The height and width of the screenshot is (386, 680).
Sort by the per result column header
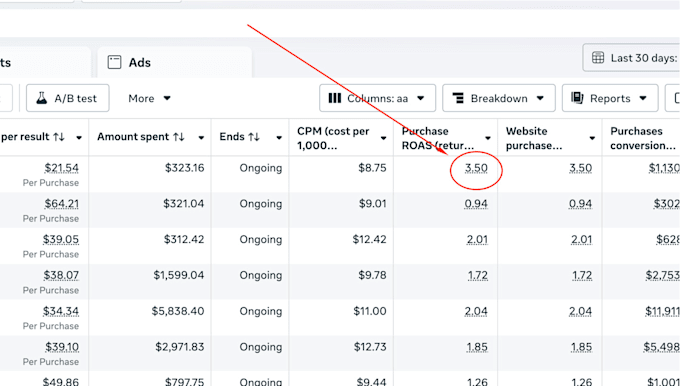coord(33,137)
